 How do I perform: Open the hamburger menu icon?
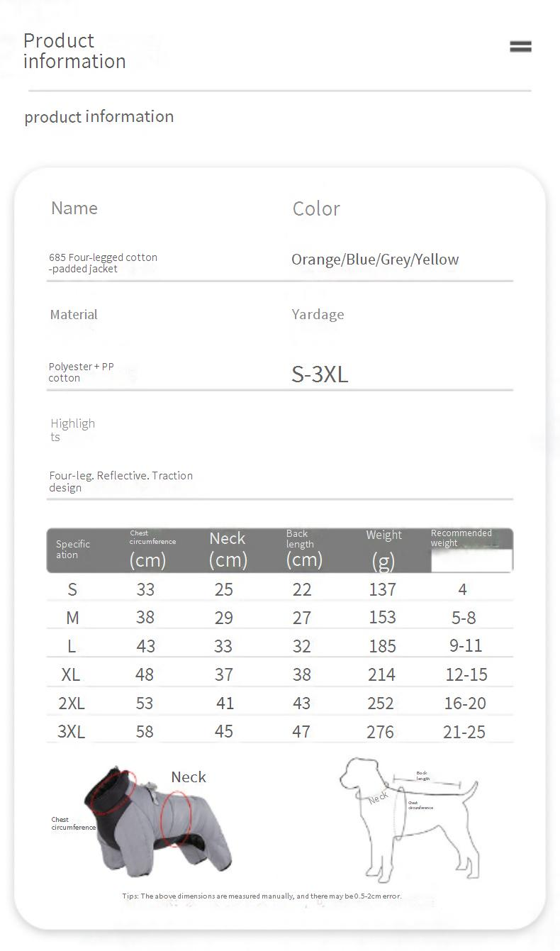(520, 47)
